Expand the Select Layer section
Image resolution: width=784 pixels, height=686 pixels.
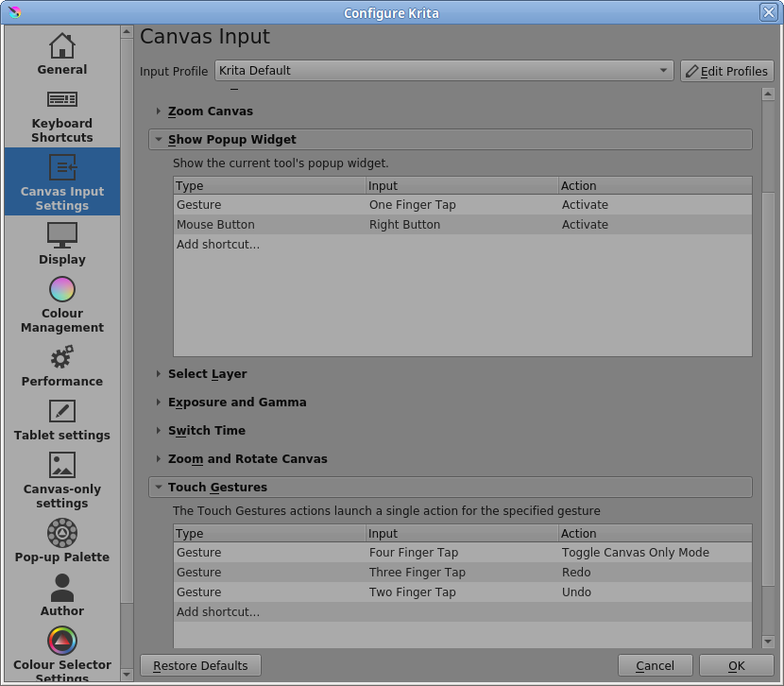point(207,374)
